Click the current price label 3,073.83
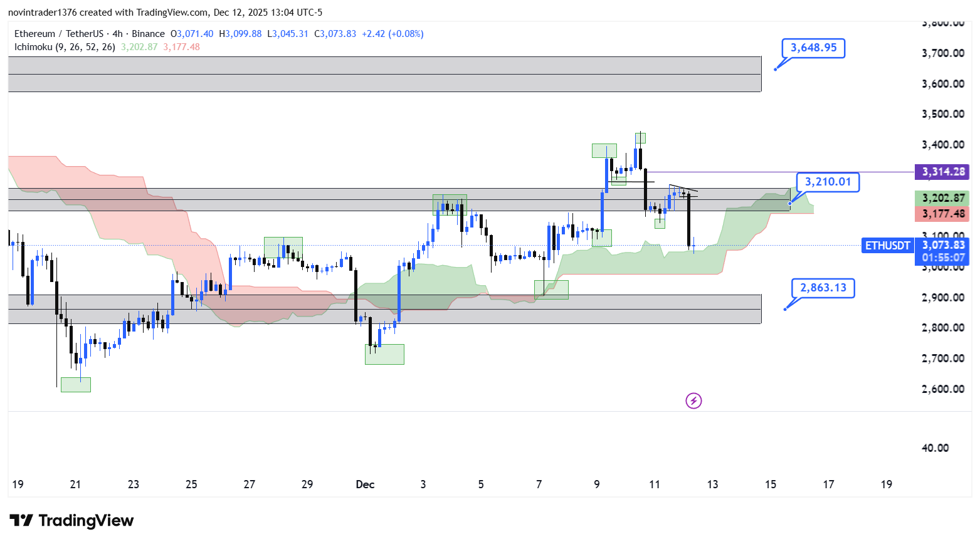The image size is (980, 544). (x=944, y=245)
